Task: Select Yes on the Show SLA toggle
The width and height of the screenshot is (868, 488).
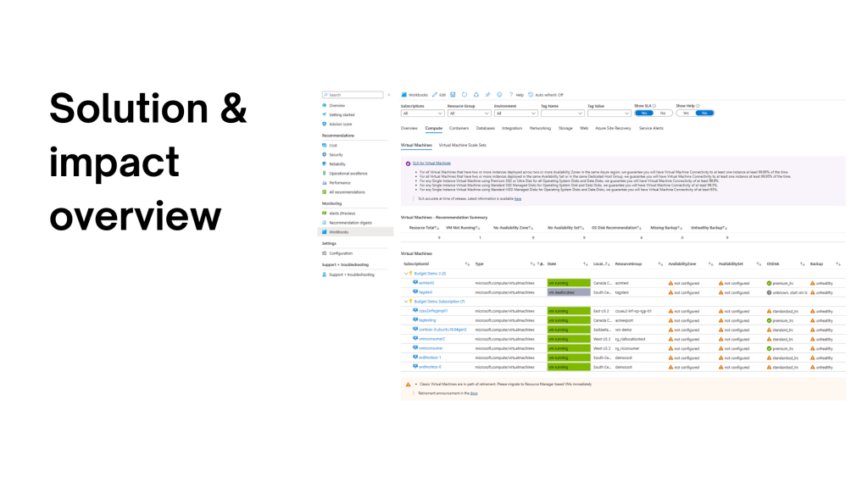Action: (643, 113)
